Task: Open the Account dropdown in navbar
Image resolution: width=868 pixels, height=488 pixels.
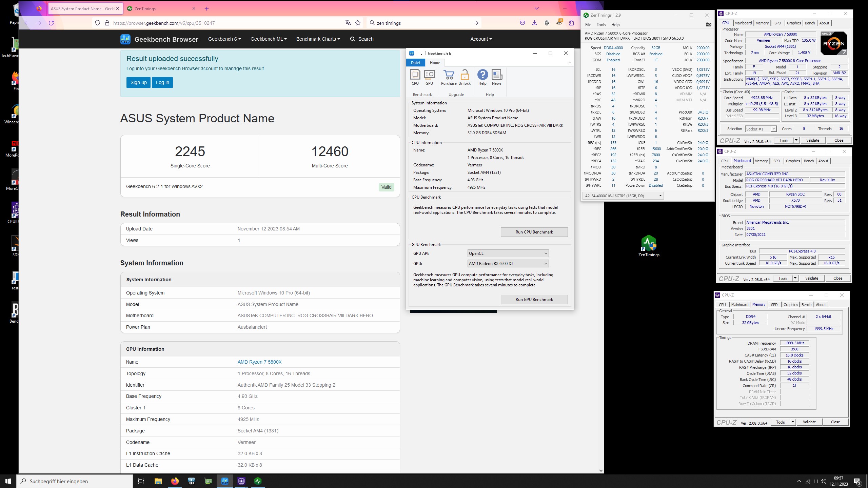Action: (481, 39)
